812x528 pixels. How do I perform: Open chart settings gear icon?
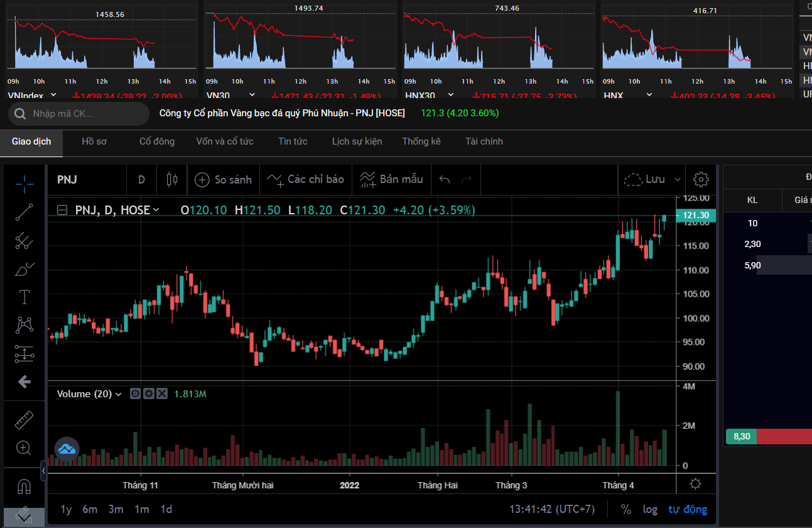[701, 180]
